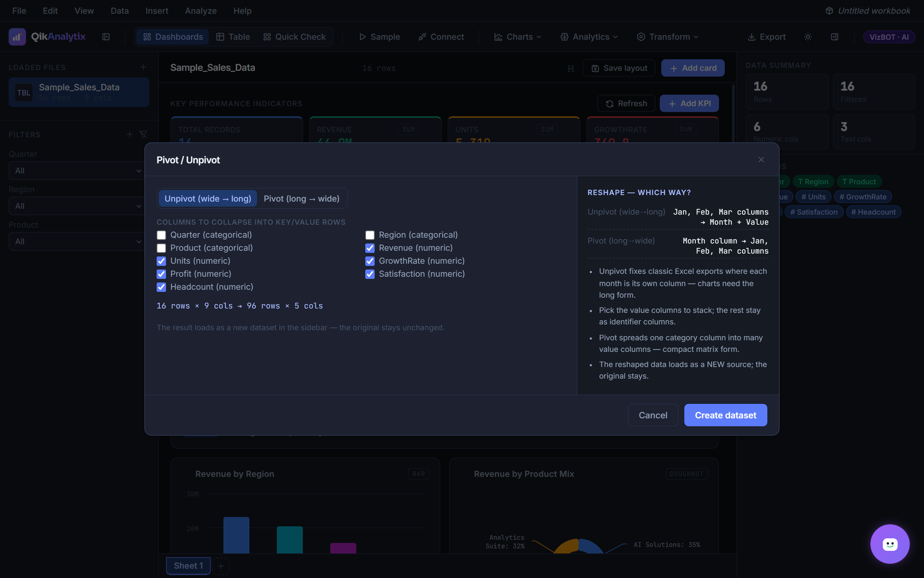Open the Data menu

(119, 11)
